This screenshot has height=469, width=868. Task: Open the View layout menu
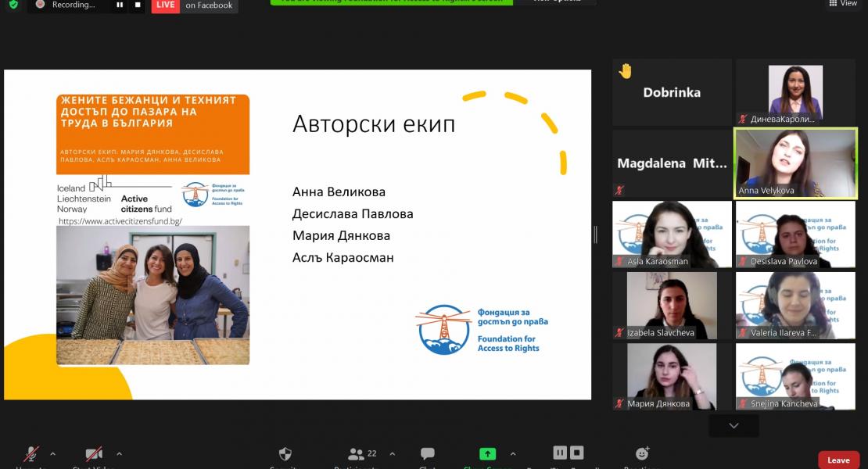point(843,3)
